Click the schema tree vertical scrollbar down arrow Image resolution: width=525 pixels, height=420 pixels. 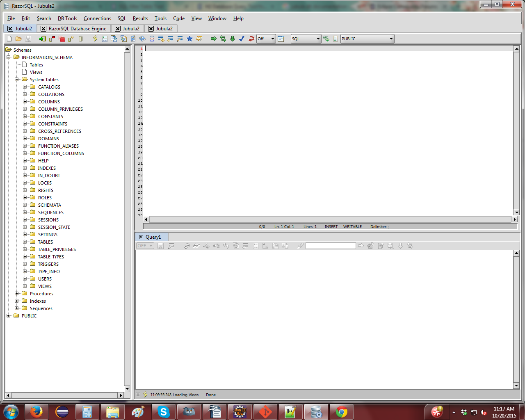(x=127, y=389)
